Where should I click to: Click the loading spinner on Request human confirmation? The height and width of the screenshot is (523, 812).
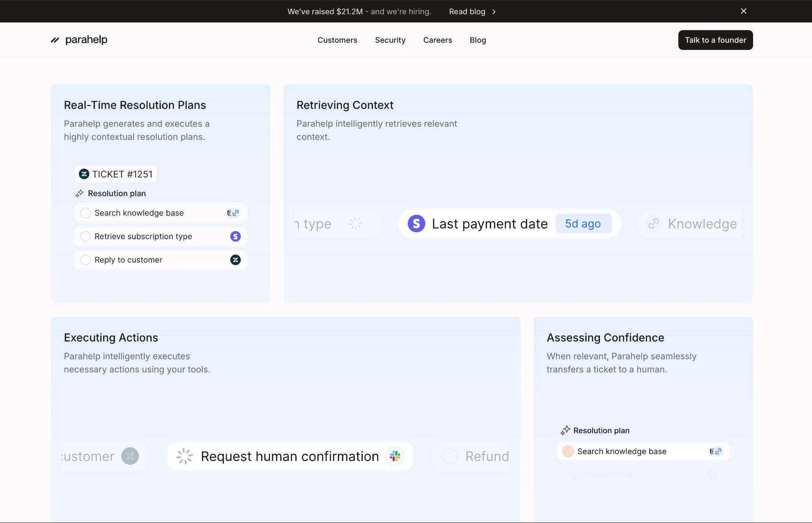coord(184,456)
